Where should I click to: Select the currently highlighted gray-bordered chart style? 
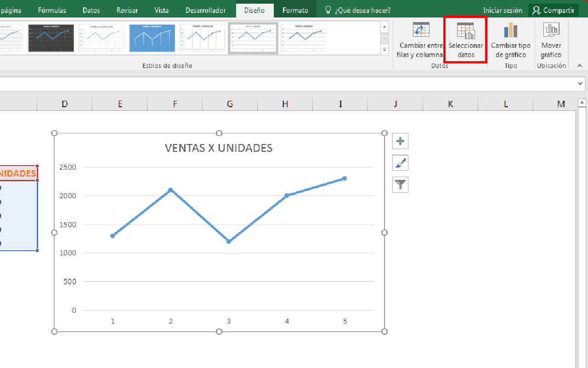tap(253, 38)
